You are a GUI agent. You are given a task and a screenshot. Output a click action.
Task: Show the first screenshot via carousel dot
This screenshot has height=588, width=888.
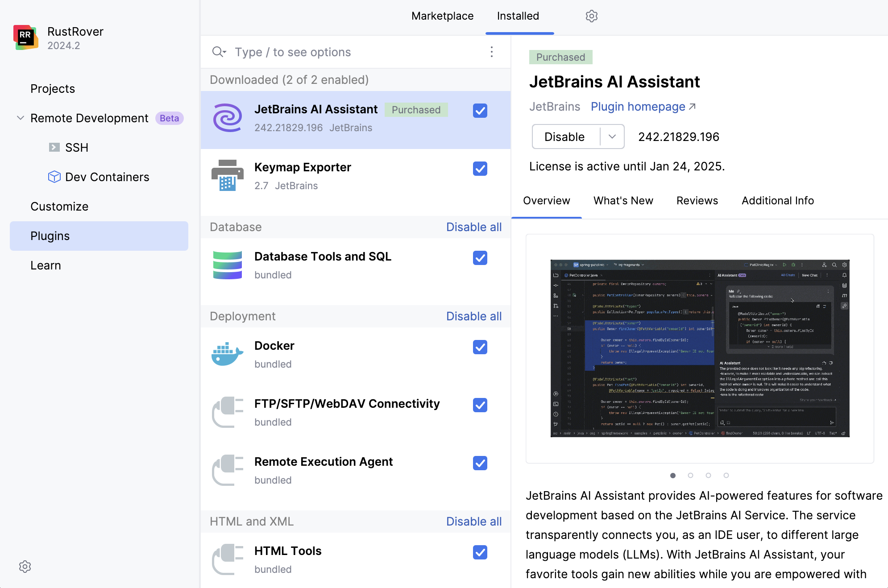(x=673, y=475)
